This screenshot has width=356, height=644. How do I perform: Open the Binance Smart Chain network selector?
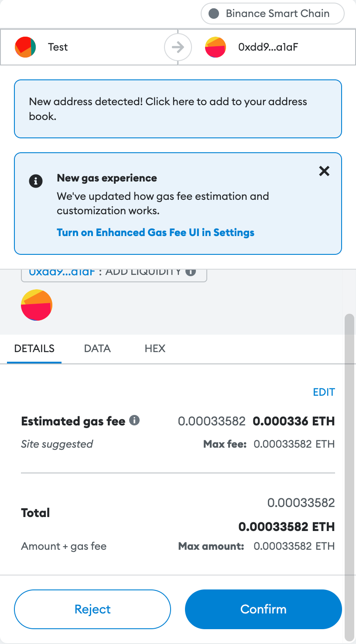272,14
